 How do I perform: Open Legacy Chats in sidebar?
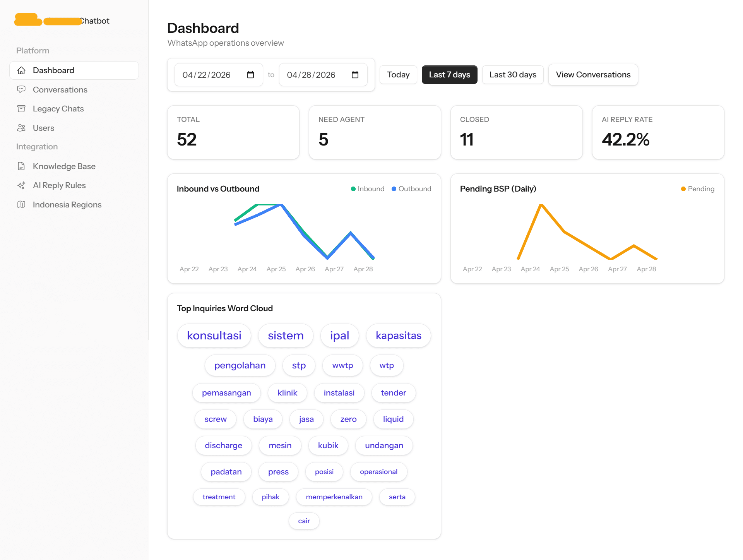click(x=58, y=109)
